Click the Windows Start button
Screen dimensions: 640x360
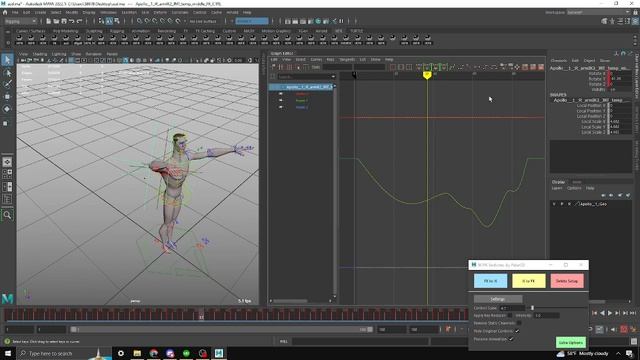(x=8, y=353)
